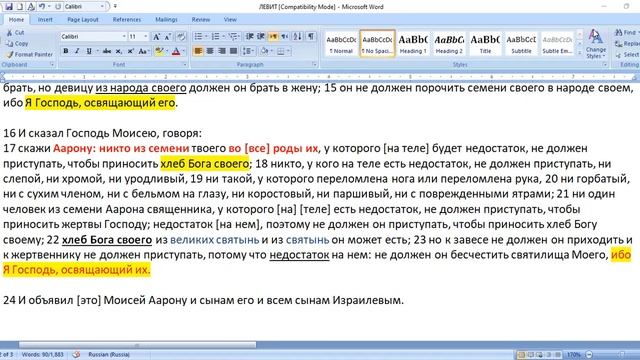Image resolution: width=640 pixels, height=360 pixels.
Task: Shrink font size
Action: tap(167, 37)
